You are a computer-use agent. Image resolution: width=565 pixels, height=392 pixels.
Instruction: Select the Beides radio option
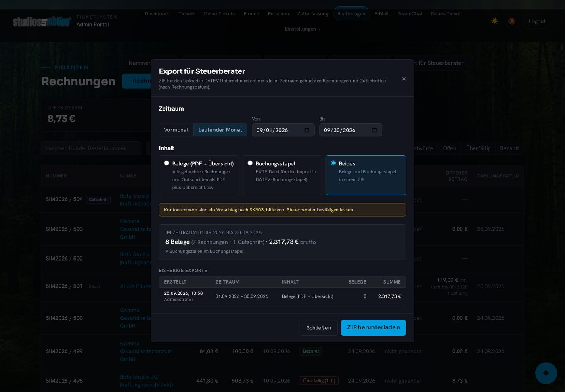(x=333, y=163)
